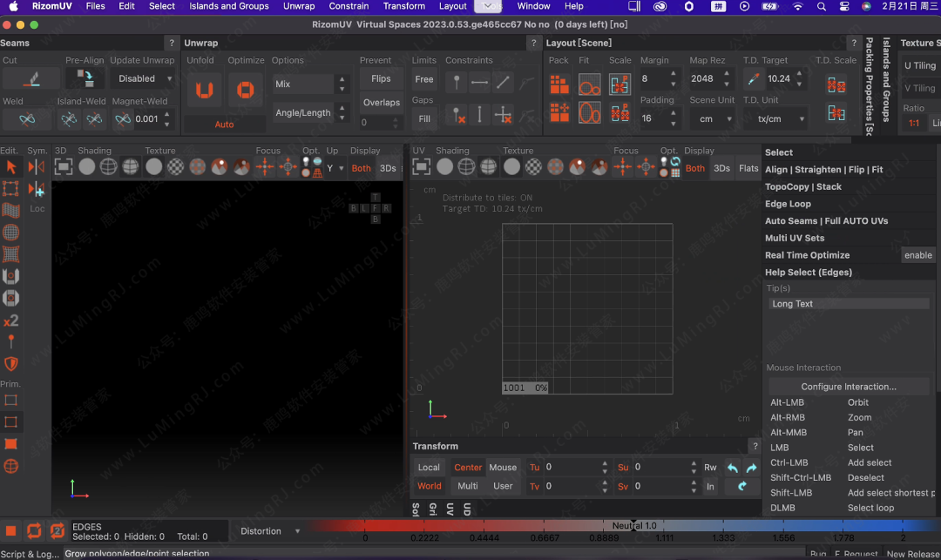The width and height of the screenshot is (941, 560).
Task: Open the Update Unwrap Disabled dropdown
Action: pos(143,78)
